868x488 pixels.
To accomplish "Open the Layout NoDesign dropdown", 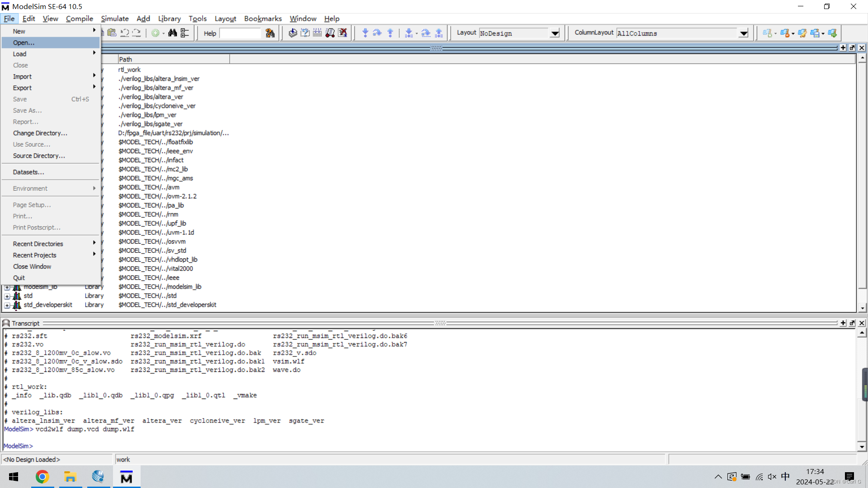I will click(555, 33).
